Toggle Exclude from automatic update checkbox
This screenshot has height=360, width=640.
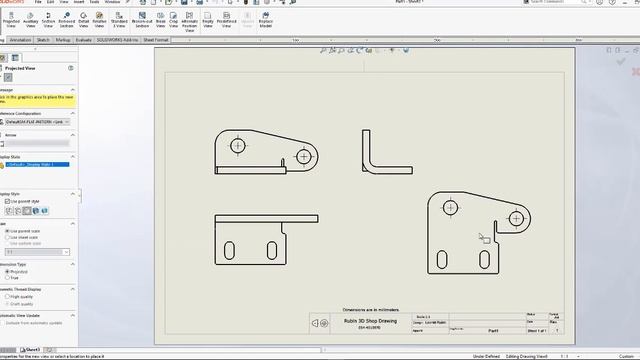(2, 323)
